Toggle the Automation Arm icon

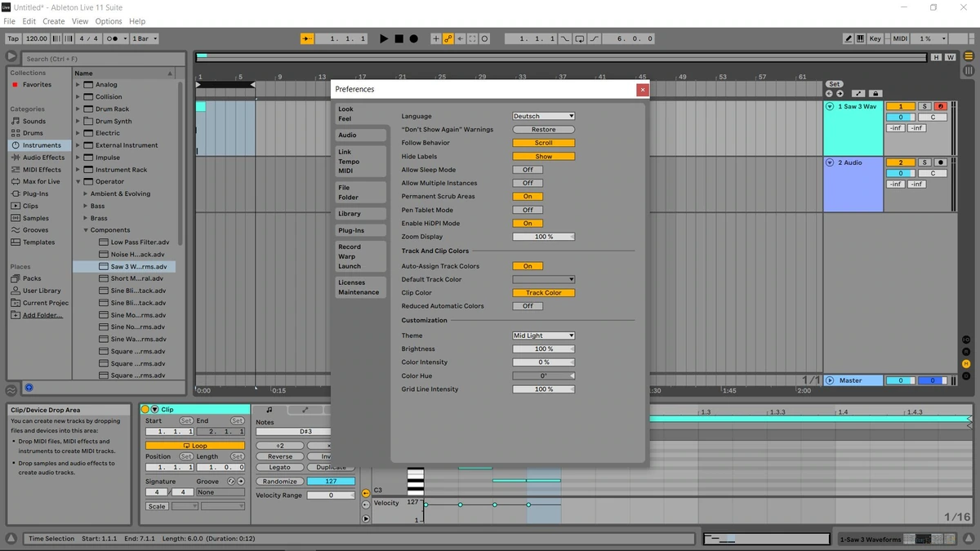point(448,38)
